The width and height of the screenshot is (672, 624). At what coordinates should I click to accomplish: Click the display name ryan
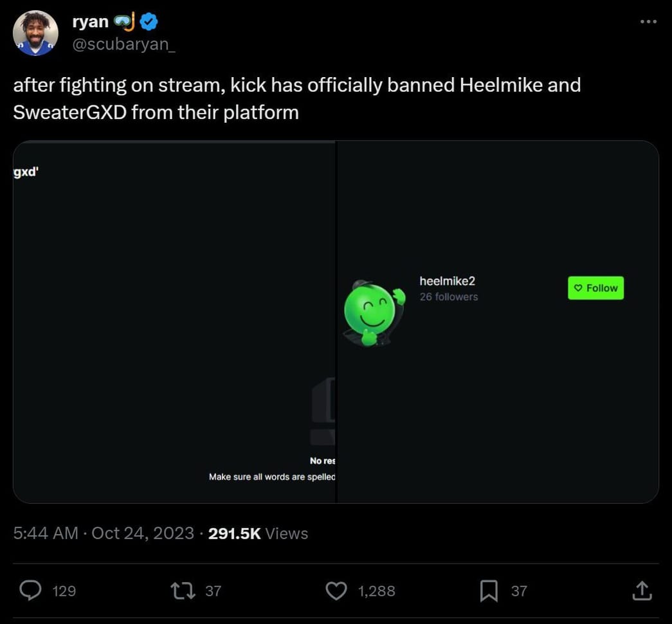pos(91,21)
